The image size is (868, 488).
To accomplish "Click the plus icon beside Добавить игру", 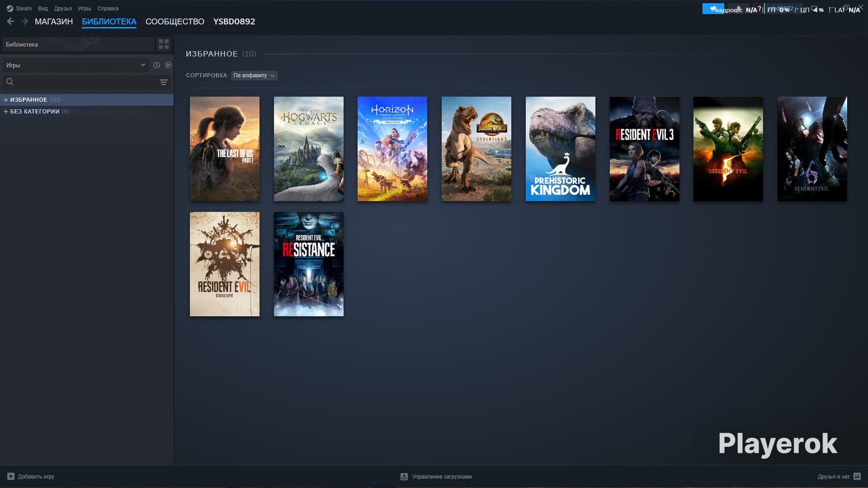I will pos(11,476).
